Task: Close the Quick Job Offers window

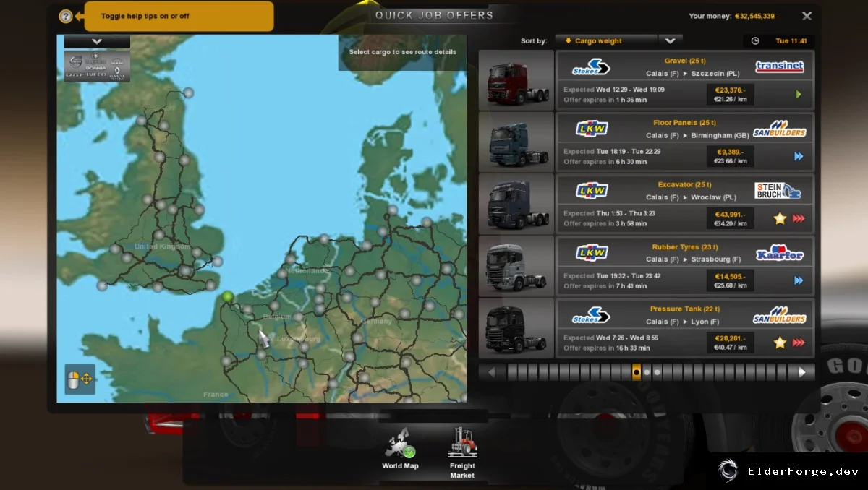Action: pyautogui.click(x=807, y=16)
